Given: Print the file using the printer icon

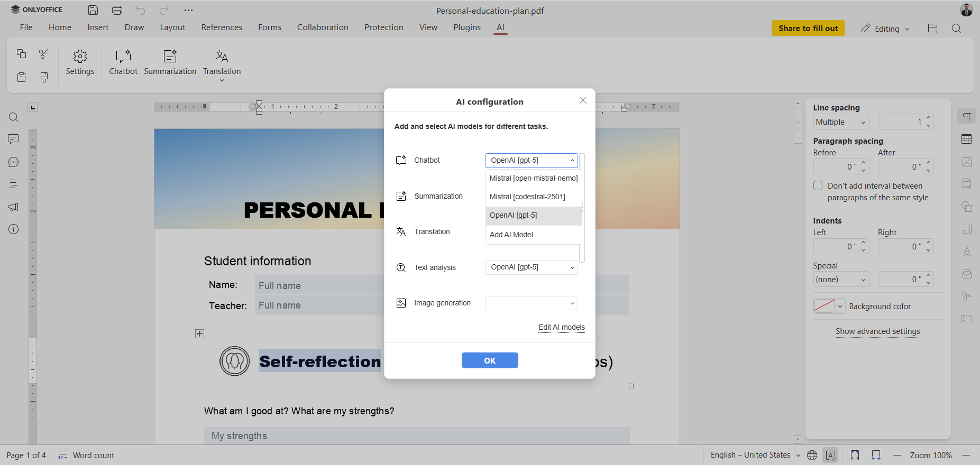Looking at the screenshot, I should 117,10.
